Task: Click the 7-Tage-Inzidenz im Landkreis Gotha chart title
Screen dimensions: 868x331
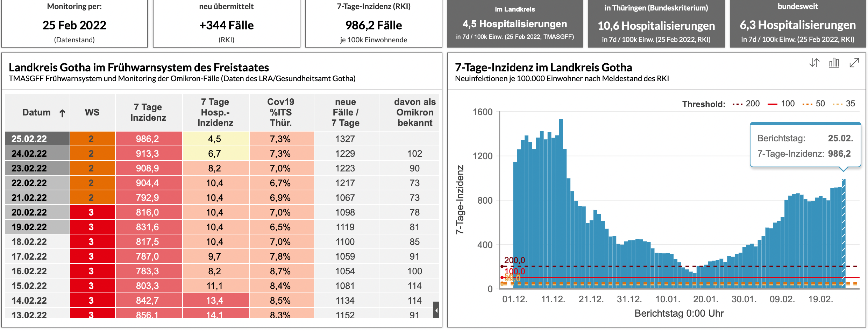Action: point(543,67)
